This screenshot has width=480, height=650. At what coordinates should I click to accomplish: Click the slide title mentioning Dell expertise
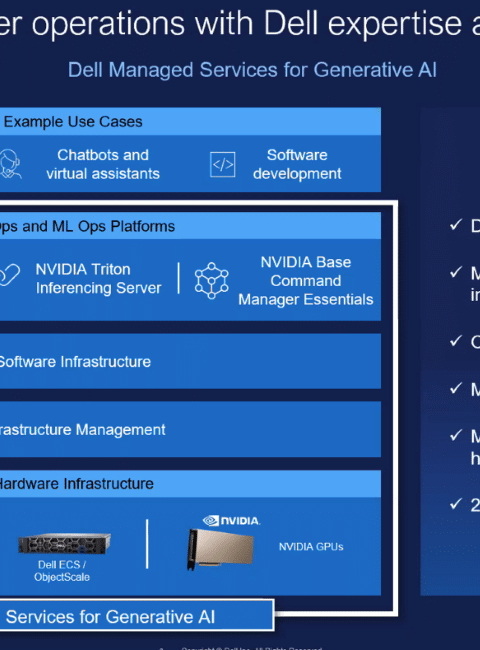[x=240, y=23]
